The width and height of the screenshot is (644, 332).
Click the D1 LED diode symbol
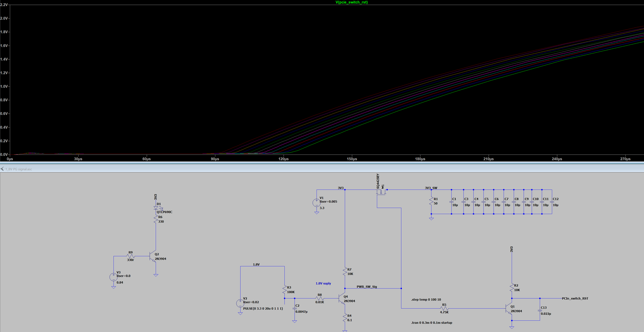[156, 208]
